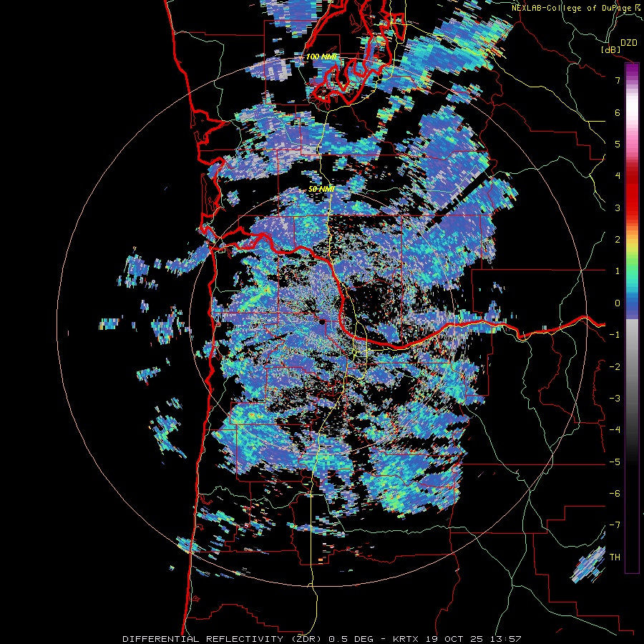This screenshot has height=644, width=644.
Task: Click the -3 value on color scale
Action: tap(615, 399)
